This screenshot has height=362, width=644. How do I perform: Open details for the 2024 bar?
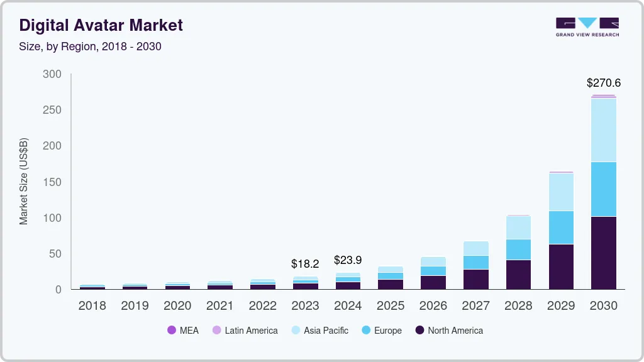(x=348, y=280)
